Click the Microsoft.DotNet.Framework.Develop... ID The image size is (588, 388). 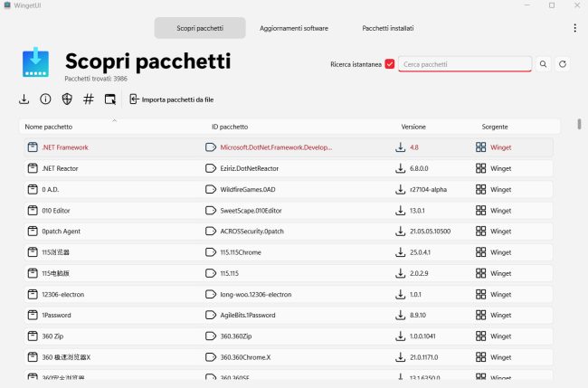click(x=276, y=147)
